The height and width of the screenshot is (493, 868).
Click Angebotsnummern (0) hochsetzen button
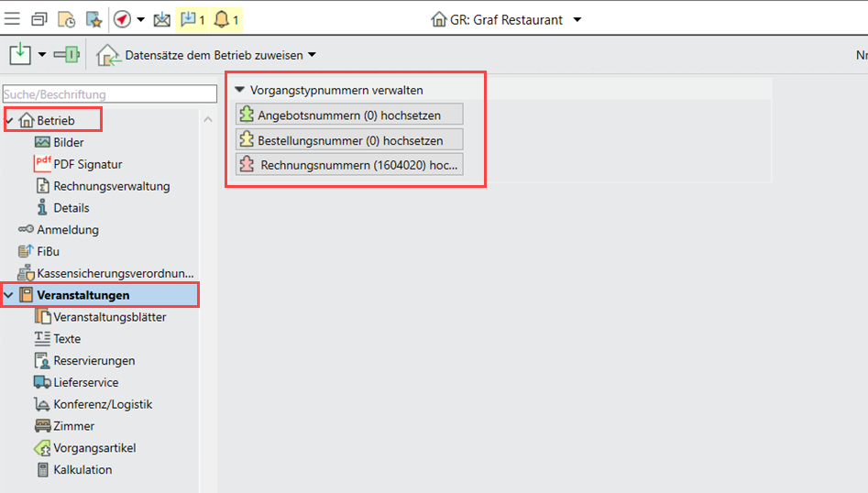click(348, 115)
